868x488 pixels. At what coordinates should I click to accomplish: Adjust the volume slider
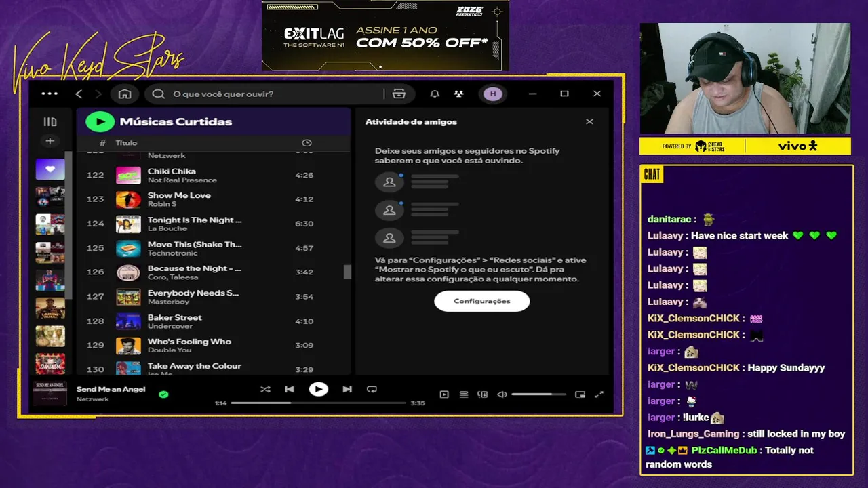click(x=538, y=394)
